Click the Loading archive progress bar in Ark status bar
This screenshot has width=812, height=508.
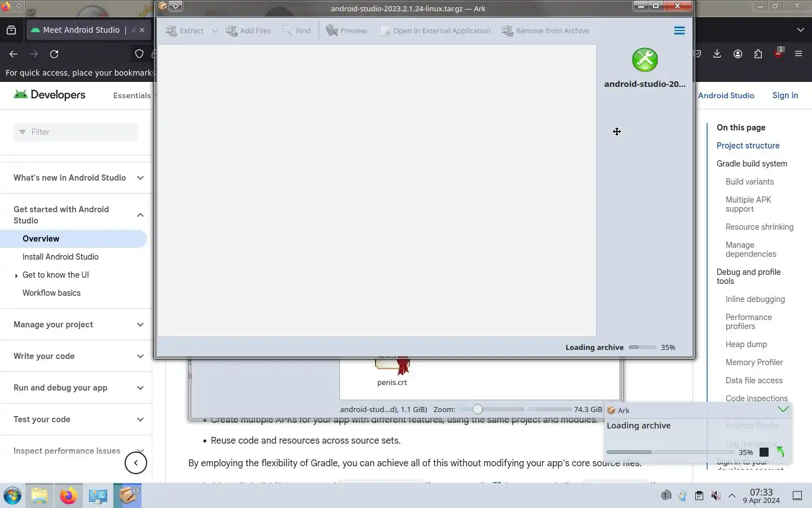point(642,347)
